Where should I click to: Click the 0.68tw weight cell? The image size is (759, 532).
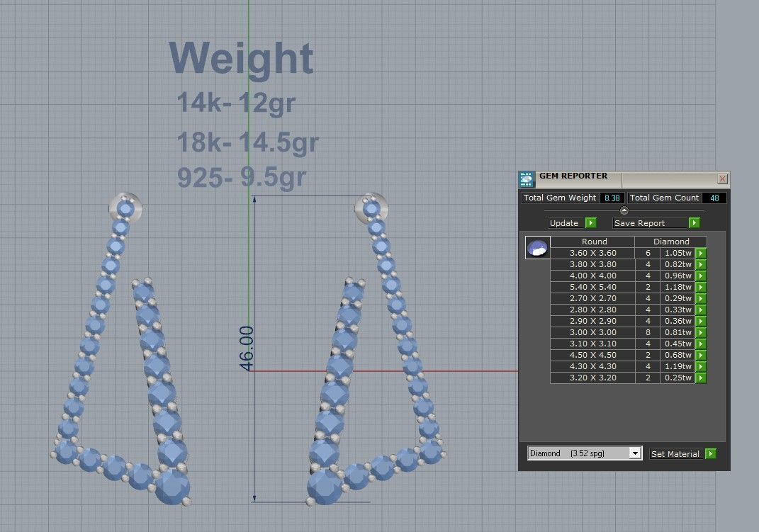[678, 355]
